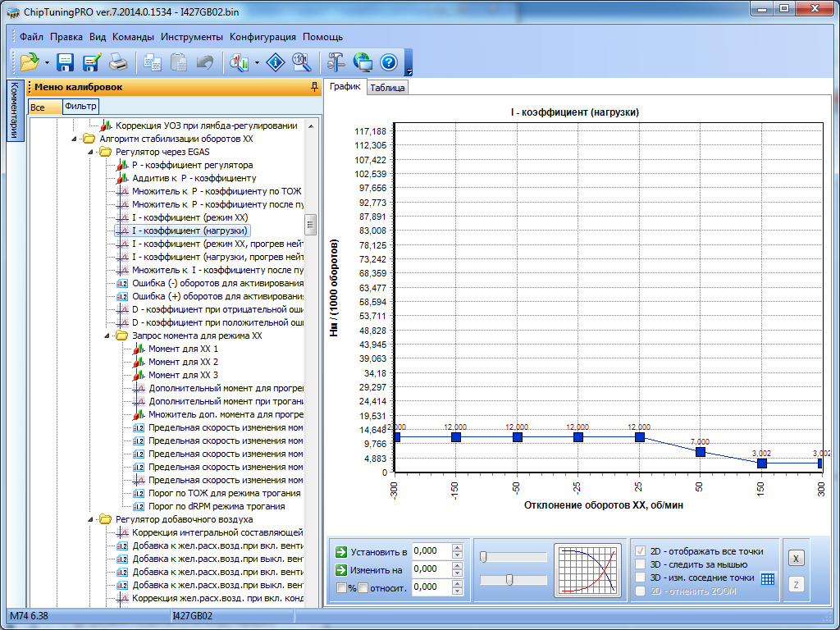Click the blue help question mark icon

pos(389,62)
